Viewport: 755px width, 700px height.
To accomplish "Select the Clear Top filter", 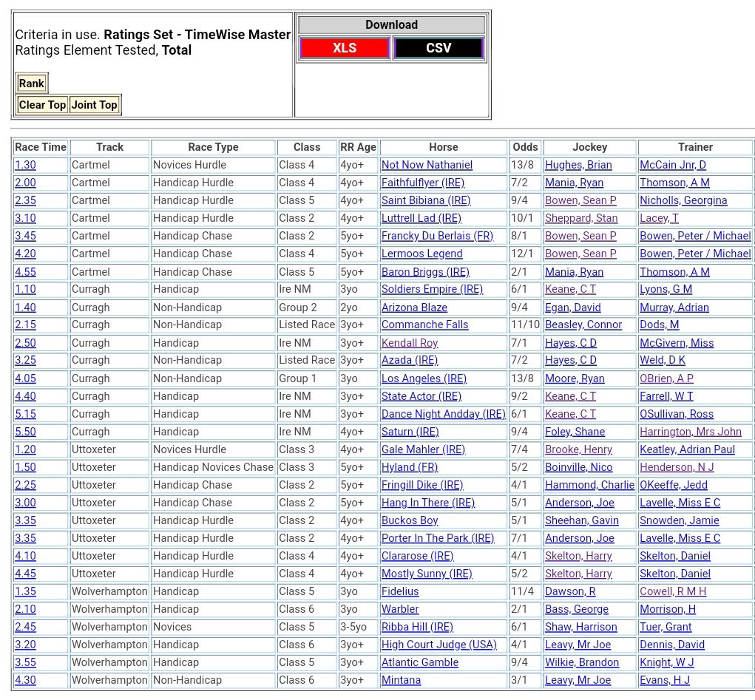I will (42, 105).
